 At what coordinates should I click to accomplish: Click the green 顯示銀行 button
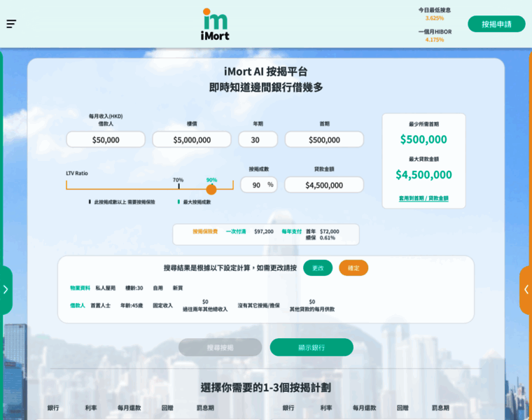pyautogui.click(x=311, y=347)
